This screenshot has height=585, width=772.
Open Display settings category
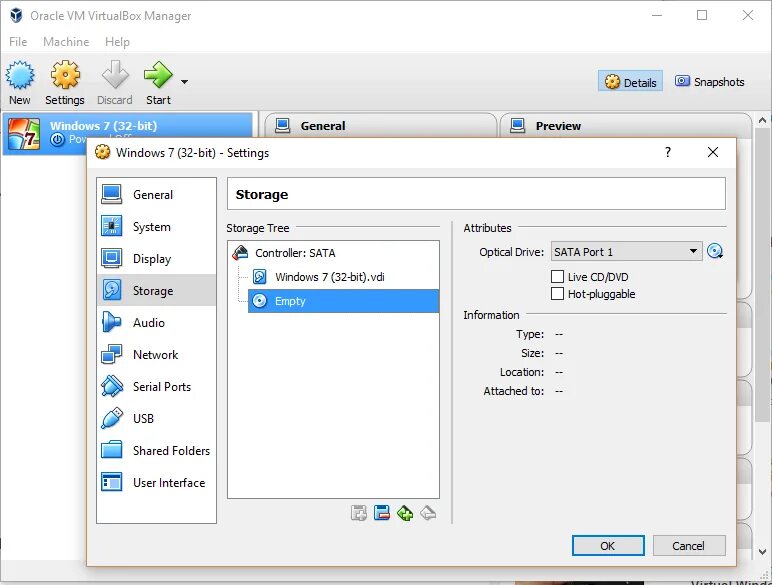157,259
